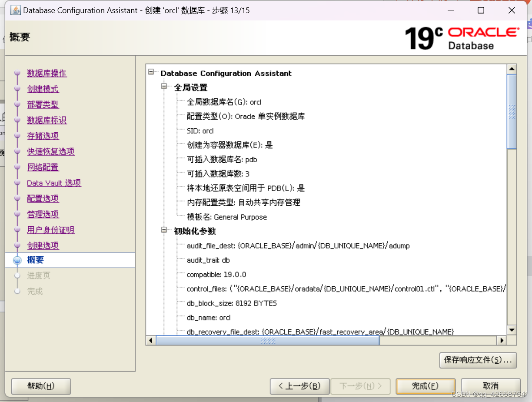Select the Database Configuration Assistant root label
The image size is (532, 402).
[226, 73]
